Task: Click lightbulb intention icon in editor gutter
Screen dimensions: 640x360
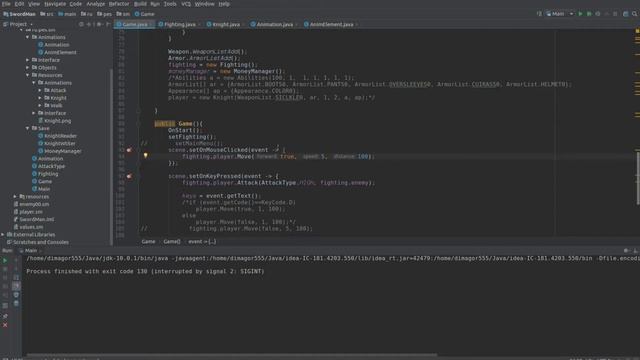Action: 145,156
